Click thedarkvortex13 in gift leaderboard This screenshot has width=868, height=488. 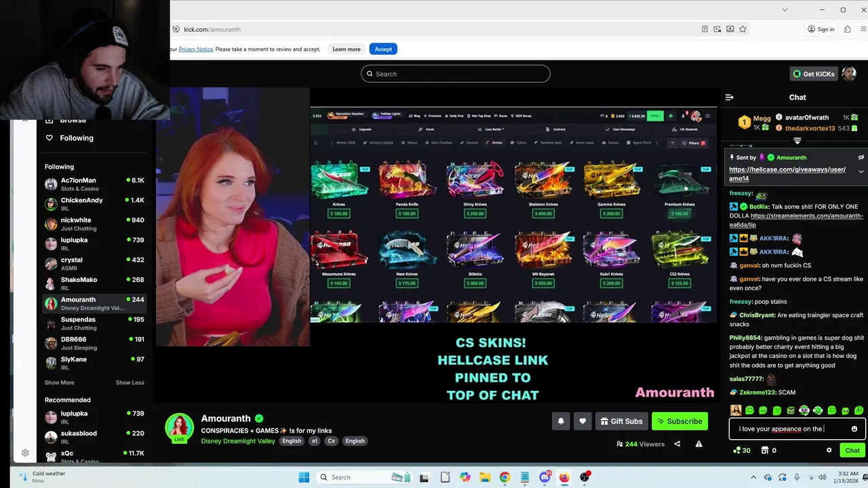(810, 128)
